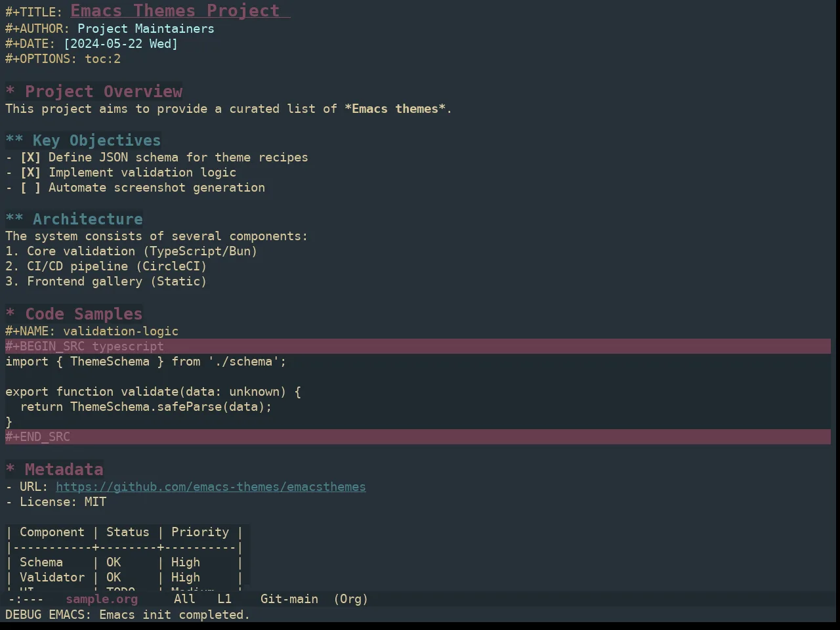The height and width of the screenshot is (630, 840).
Task: Collapse the 'Metadata' heading
Action: pyautogui.click(x=54, y=469)
